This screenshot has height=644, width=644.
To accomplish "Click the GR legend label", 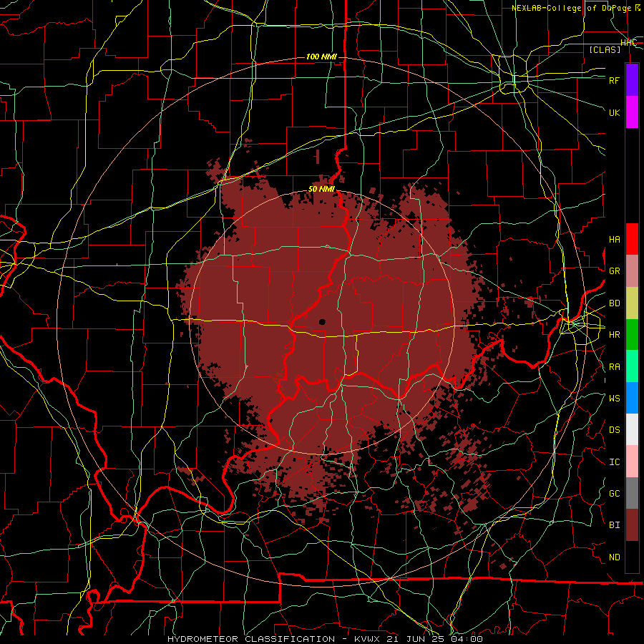I will 614,271.
